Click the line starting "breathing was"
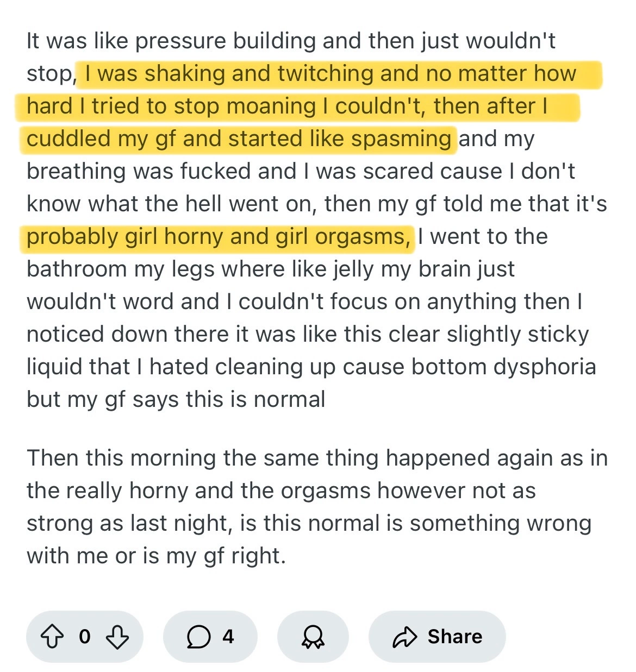The width and height of the screenshot is (636, 672). (x=301, y=172)
